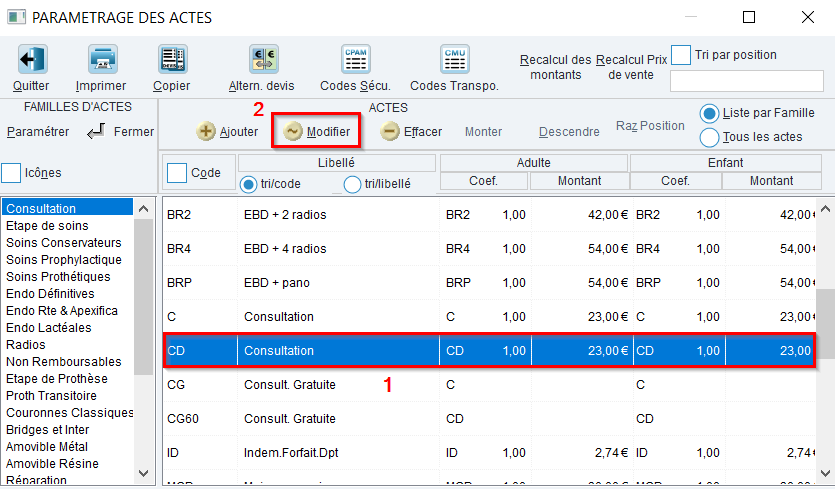The width and height of the screenshot is (835, 489).
Task: Select the Etape de Prothèse family
Action: (x=68, y=379)
